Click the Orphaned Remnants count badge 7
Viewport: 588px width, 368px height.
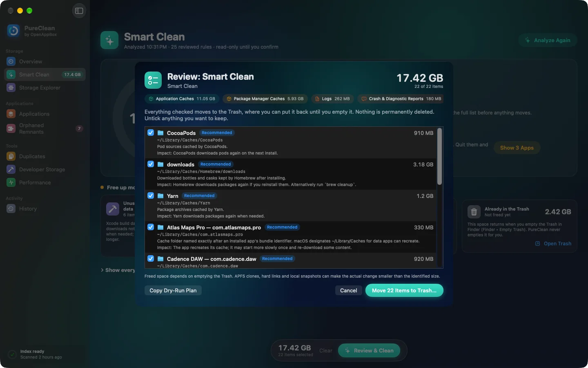(x=79, y=128)
